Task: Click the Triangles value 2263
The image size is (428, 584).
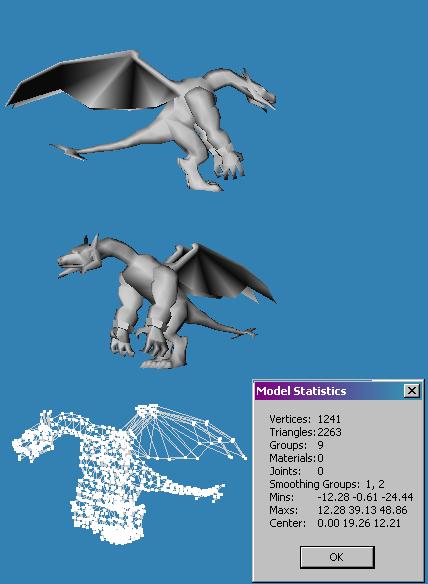Action: [x=330, y=432]
